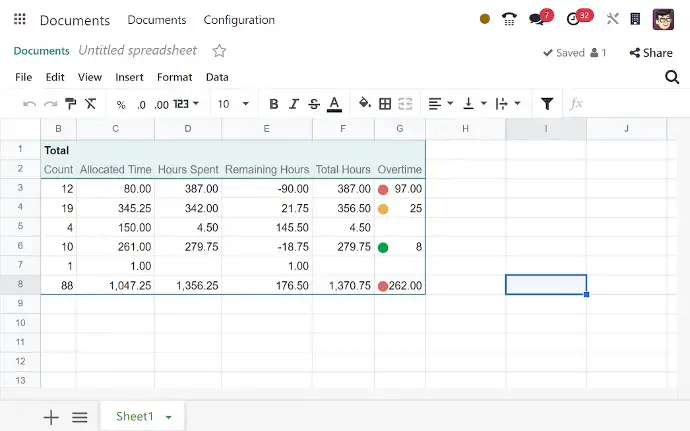The width and height of the screenshot is (690, 431).
Task: Open the search magnifier icon
Action: 672,77
